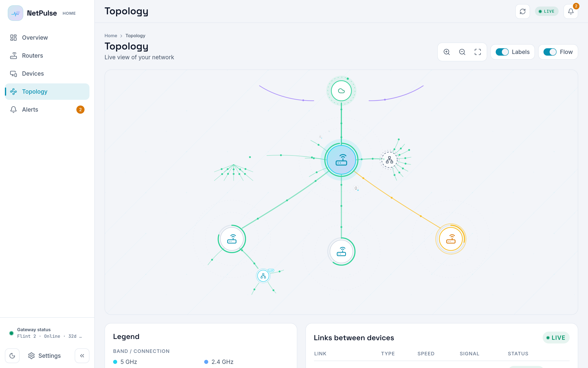Viewport: 588px width, 368px height.
Task: Collapse the sidebar with the double chevron
Action: [82, 356]
